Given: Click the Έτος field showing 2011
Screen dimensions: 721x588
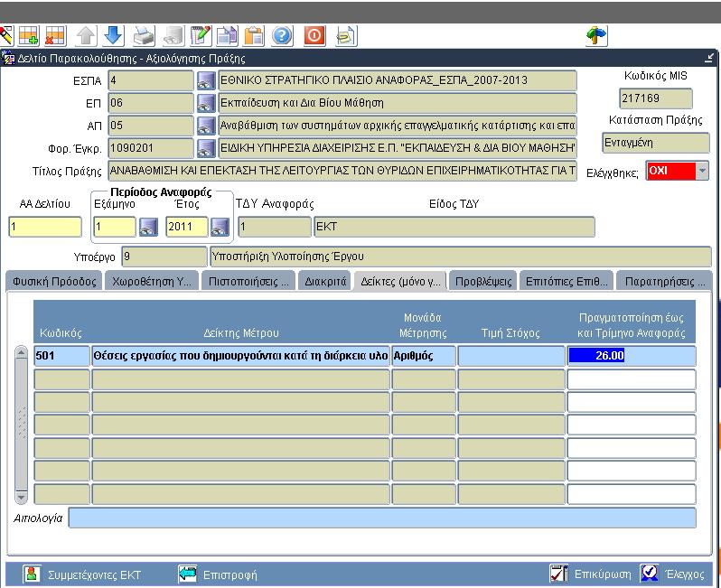Looking at the screenshot, I should [187, 227].
